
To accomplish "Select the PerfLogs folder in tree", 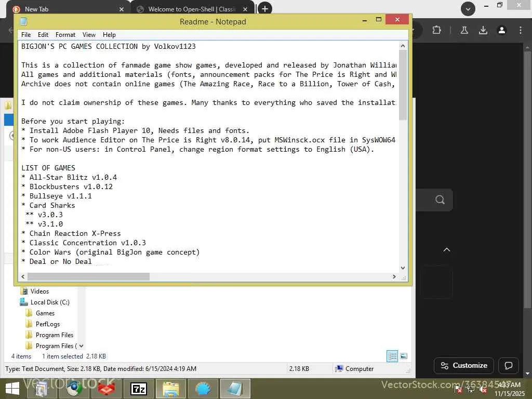I will click(47, 324).
